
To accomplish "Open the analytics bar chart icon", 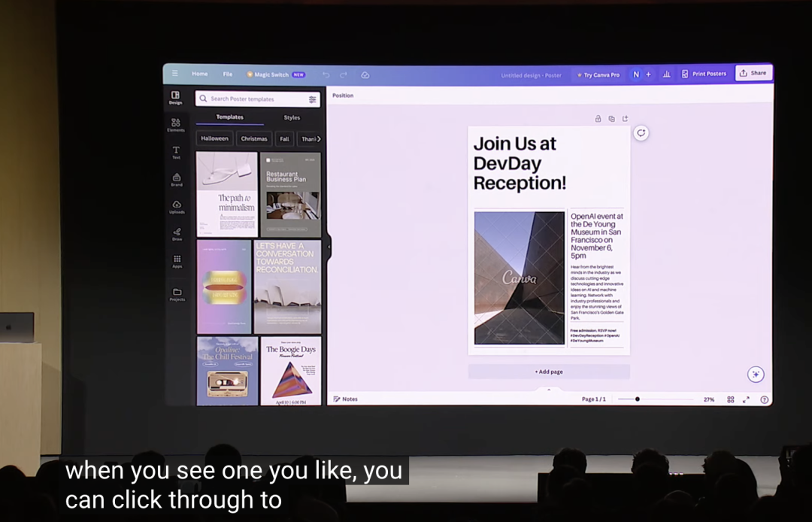I will [666, 74].
